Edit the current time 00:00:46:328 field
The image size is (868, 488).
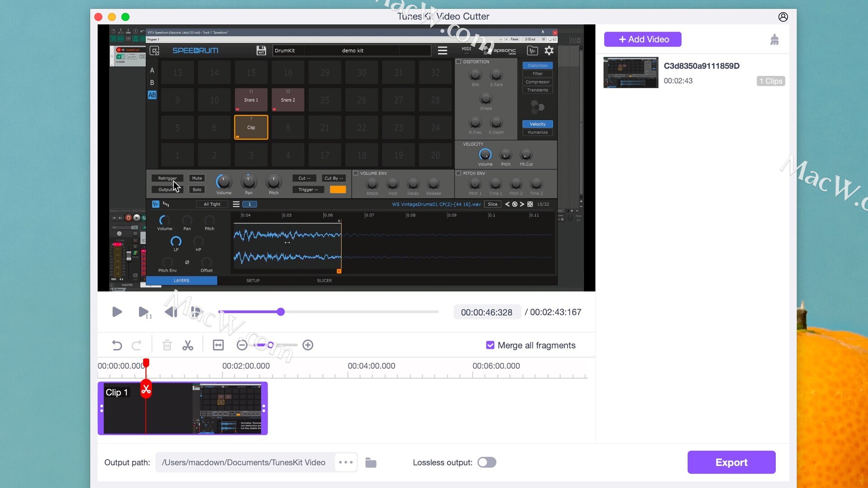[x=486, y=312]
